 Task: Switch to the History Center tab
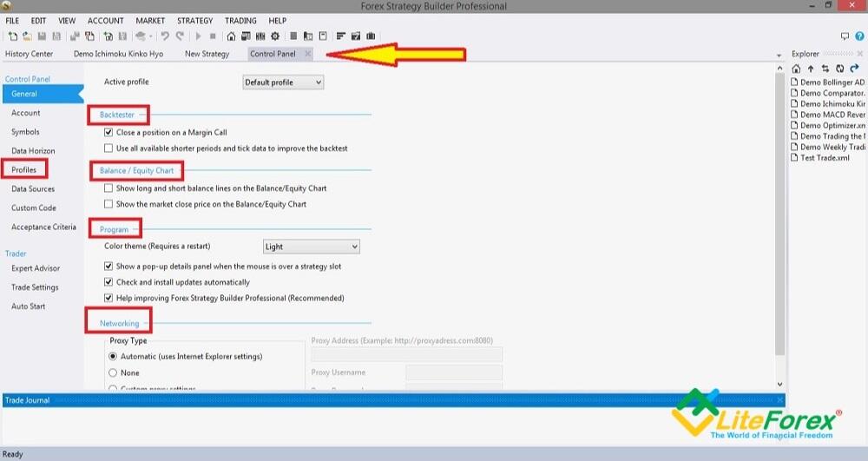point(29,54)
